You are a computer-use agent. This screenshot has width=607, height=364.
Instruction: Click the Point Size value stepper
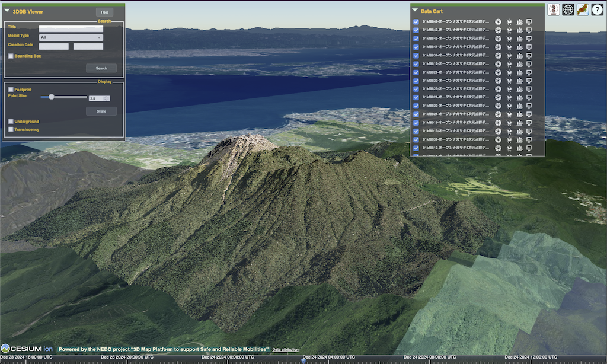[x=106, y=99]
